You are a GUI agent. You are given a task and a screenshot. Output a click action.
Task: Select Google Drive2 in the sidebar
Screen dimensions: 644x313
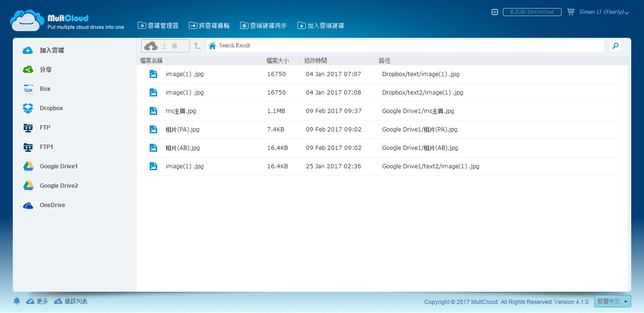click(x=58, y=186)
